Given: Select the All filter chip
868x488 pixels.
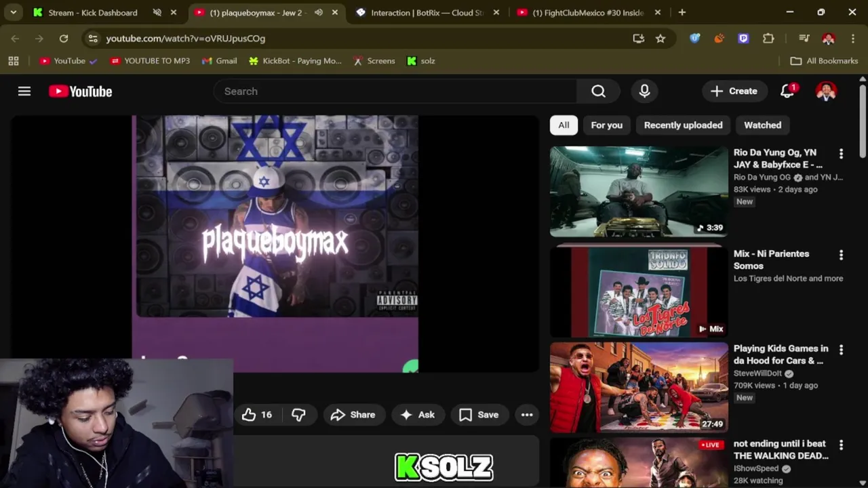Looking at the screenshot, I should (564, 125).
